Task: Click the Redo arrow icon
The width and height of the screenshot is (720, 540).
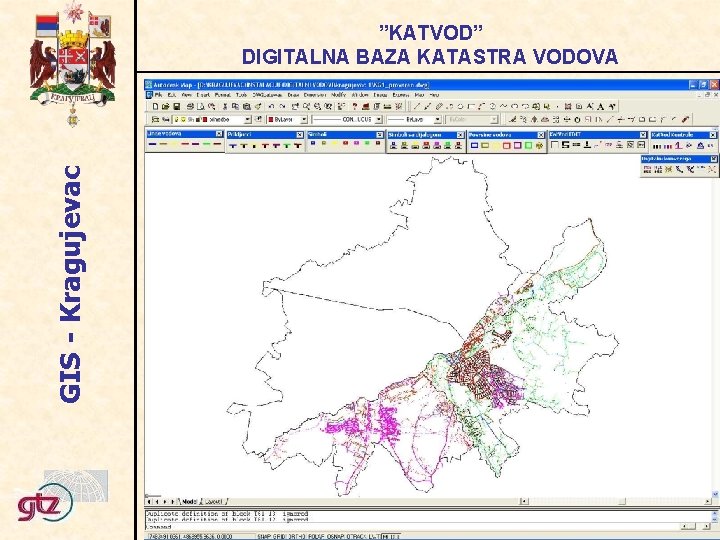Action: point(282,107)
